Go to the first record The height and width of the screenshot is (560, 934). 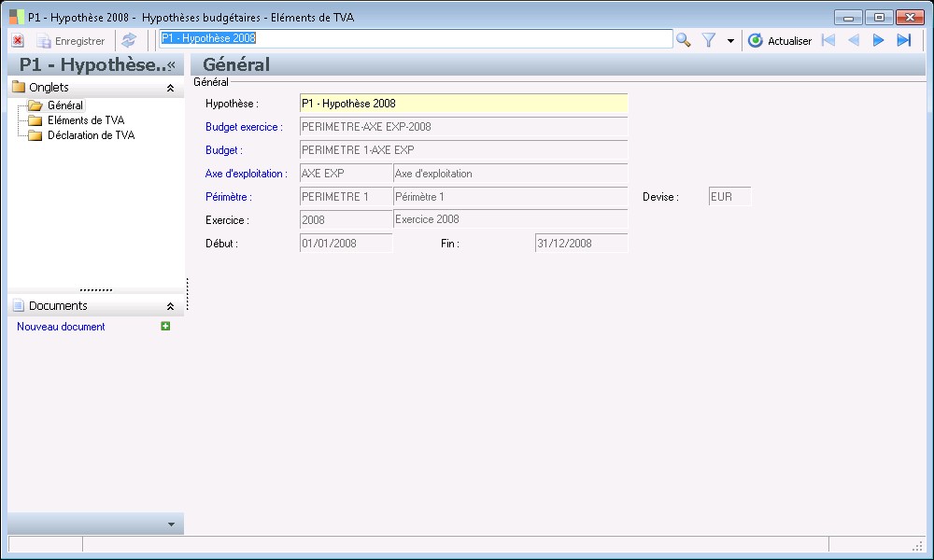(x=828, y=40)
